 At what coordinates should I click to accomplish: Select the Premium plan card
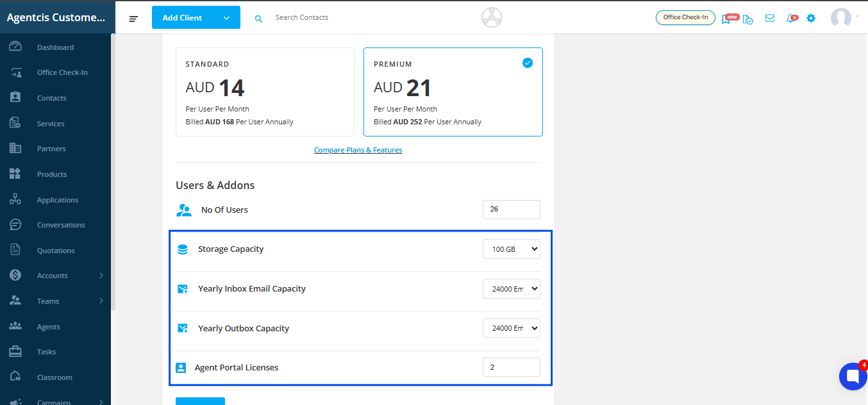click(453, 92)
